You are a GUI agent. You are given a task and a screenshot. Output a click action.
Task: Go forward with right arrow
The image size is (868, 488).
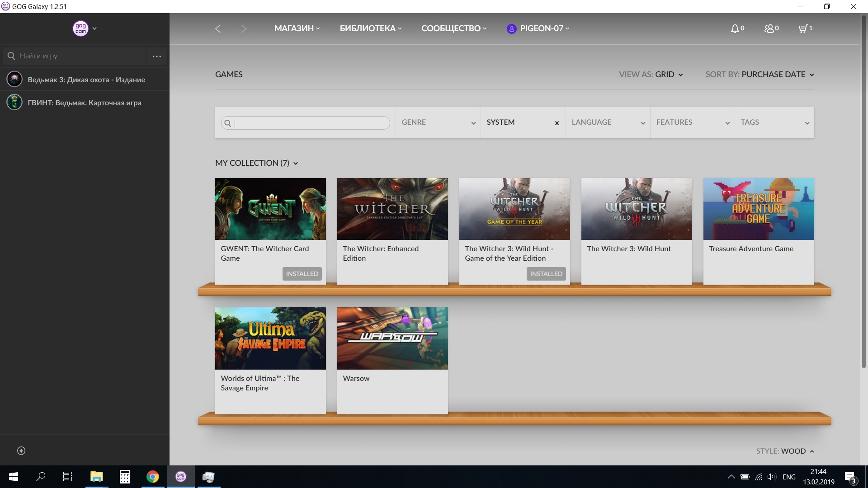point(244,28)
